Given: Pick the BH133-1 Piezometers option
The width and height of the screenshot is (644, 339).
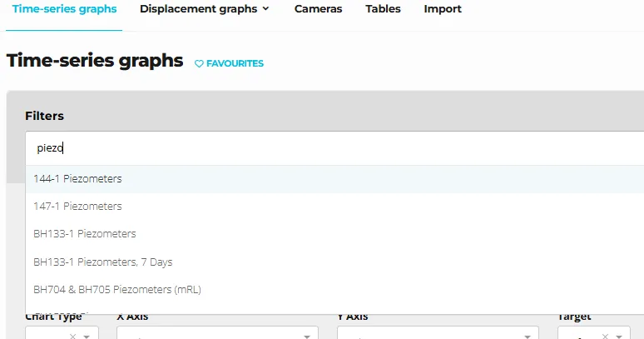Looking at the screenshot, I should [x=85, y=234].
